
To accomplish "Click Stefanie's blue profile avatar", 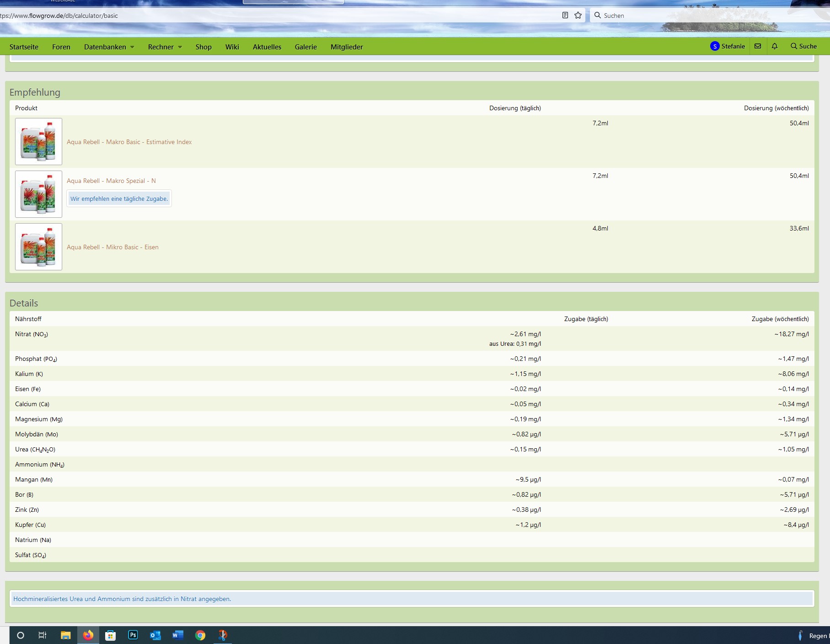I will (715, 46).
